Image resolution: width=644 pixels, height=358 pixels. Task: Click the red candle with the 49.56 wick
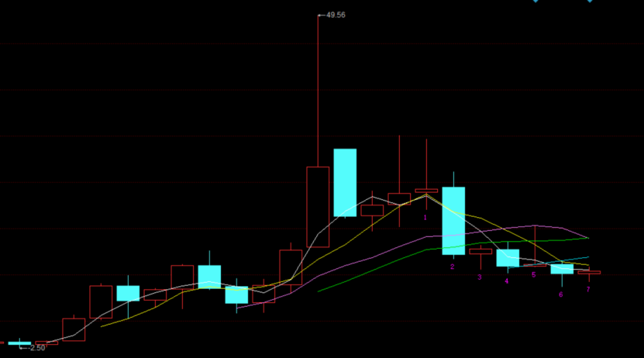point(318,207)
